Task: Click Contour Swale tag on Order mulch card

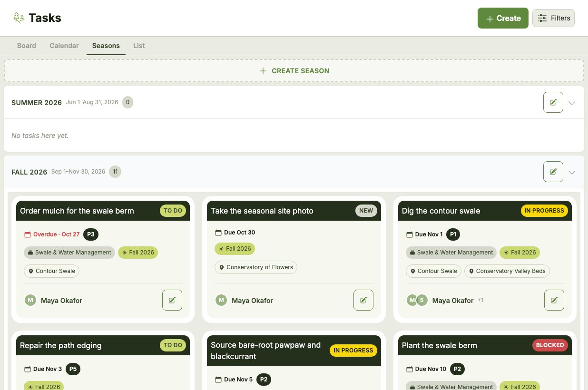Action: [x=52, y=271]
